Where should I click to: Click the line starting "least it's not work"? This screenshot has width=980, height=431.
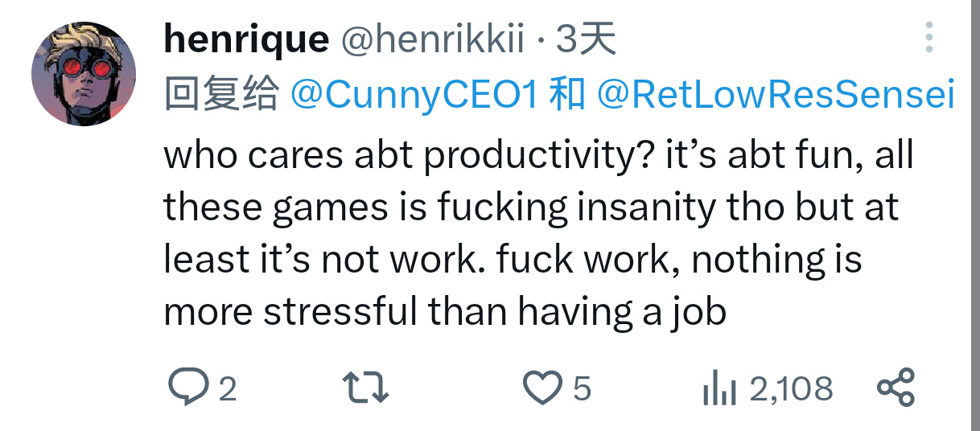point(513,259)
